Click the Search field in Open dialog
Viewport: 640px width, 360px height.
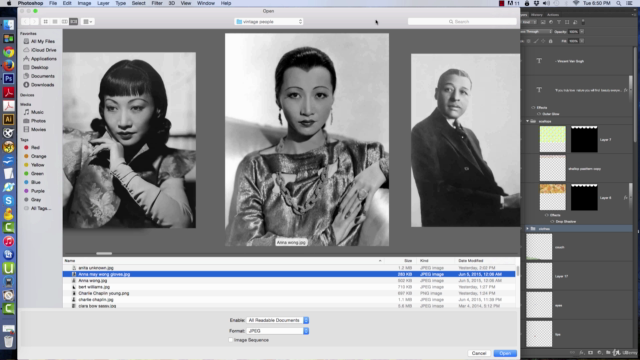[462, 21]
